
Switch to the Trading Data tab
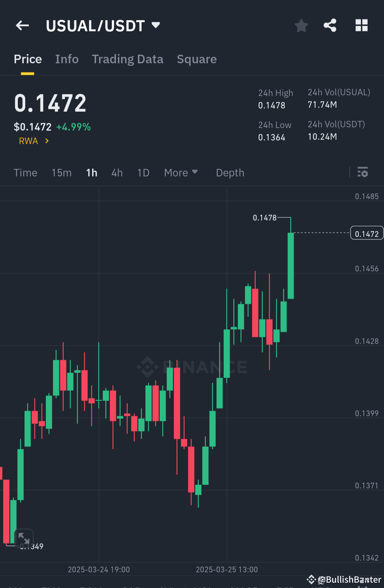pyautogui.click(x=128, y=59)
